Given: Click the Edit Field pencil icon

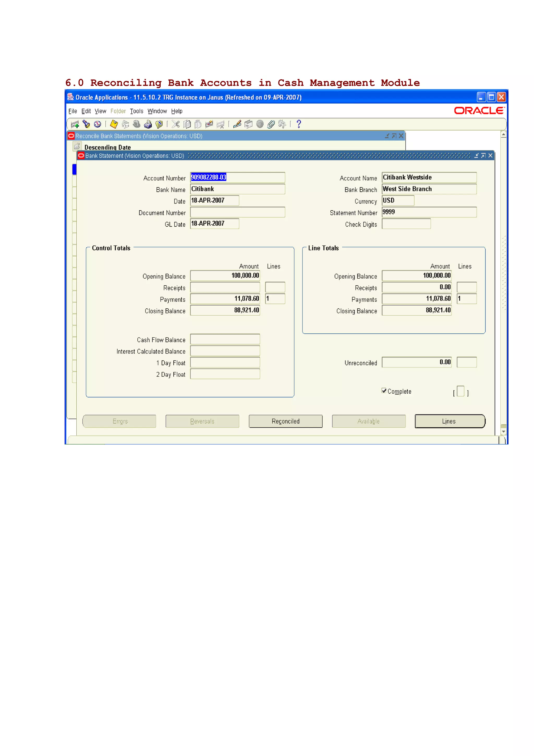Looking at the screenshot, I should point(237,124).
